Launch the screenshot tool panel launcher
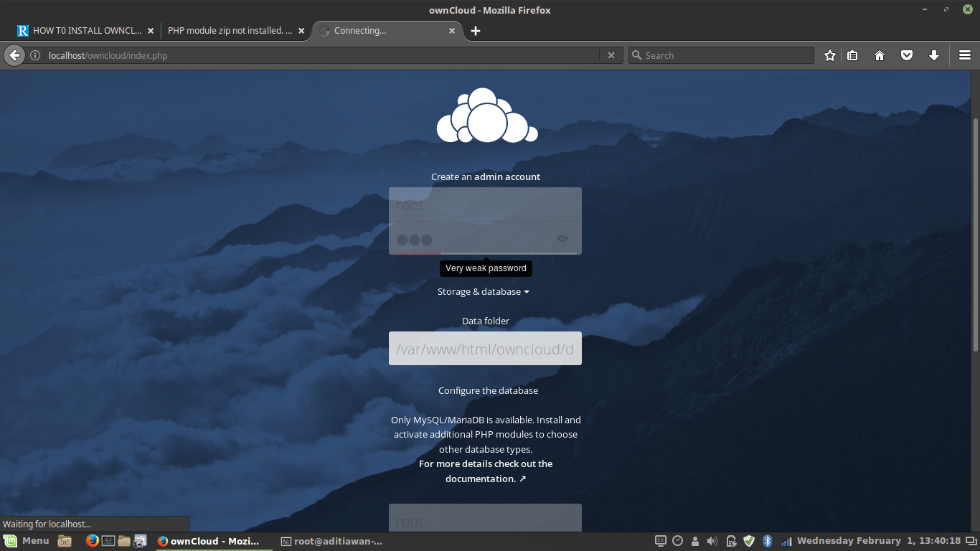Image resolution: width=980 pixels, height=551 pixels. coord(141,541)
